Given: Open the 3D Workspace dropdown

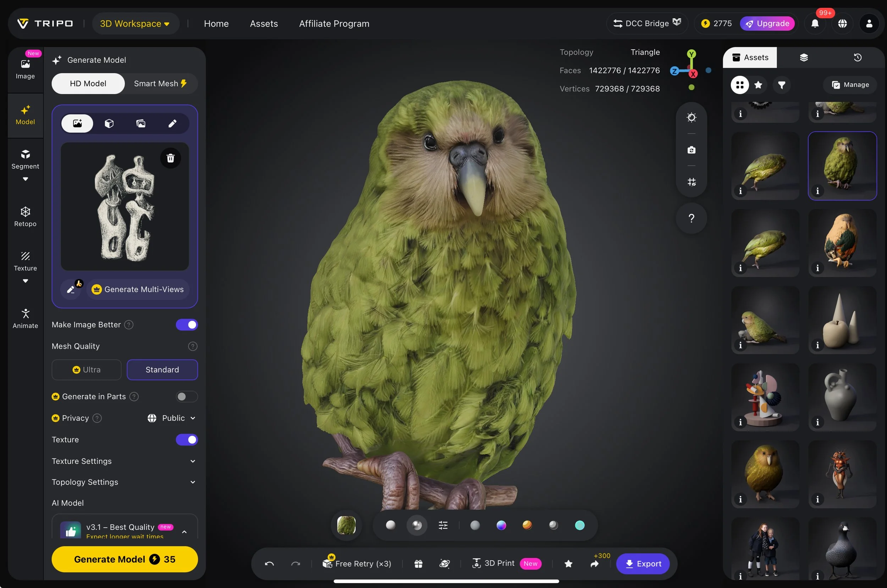Looking at the screenshot, I should click(x=135, y=24).
